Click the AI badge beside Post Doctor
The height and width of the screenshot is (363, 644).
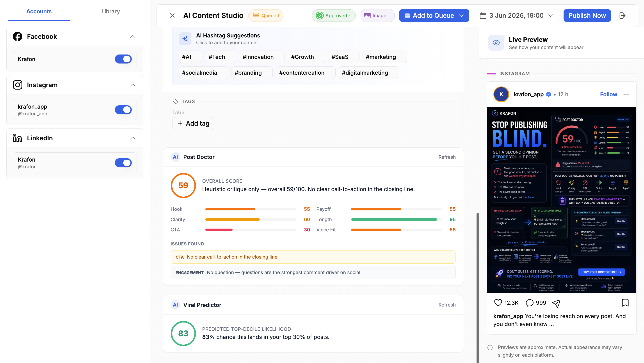click(175, 157)
